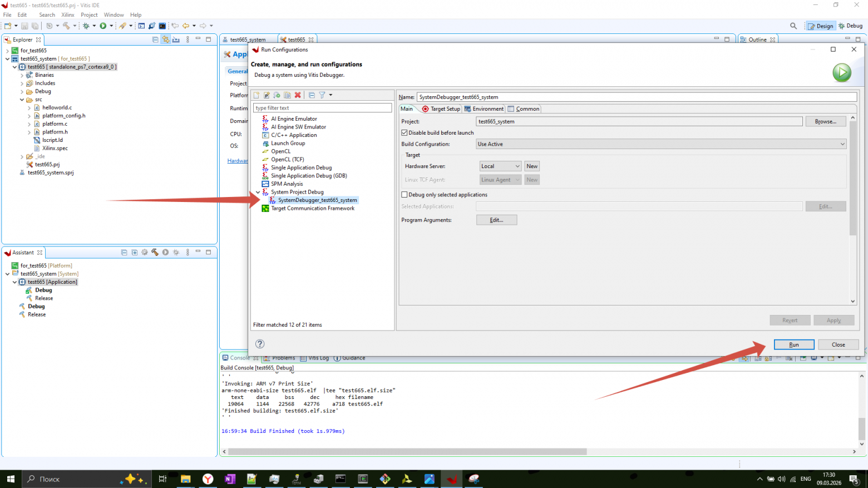Collapse all configurations in the tree
868x488 pixels.
pyautogui.click(x=312, y=95)
